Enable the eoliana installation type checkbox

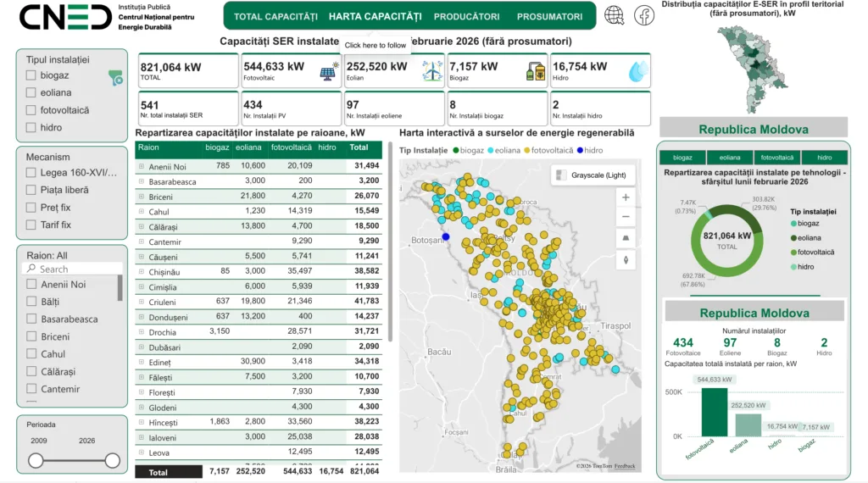click(31, 92)
